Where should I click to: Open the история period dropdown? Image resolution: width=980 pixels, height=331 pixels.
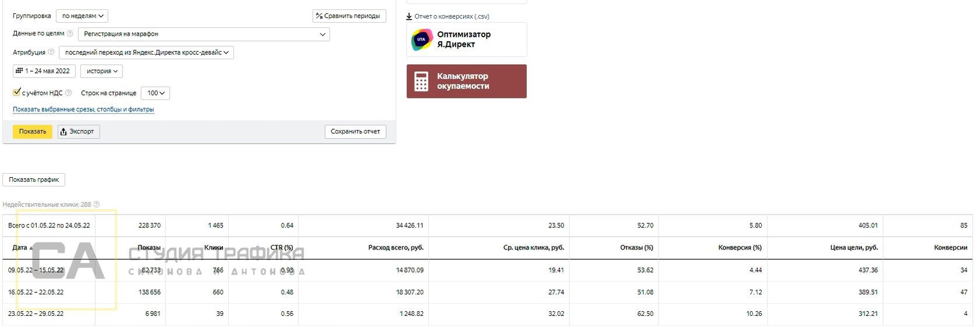pos(101,71)
